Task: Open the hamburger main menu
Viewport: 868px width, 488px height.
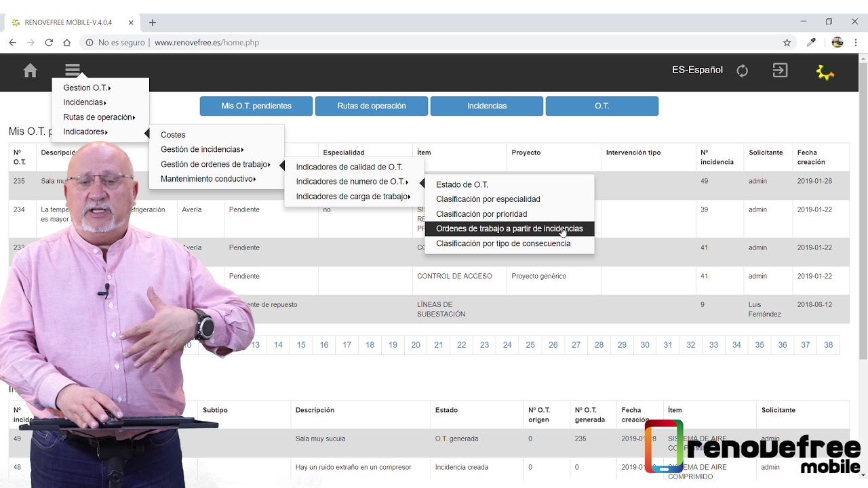Action: pos(73,70)
